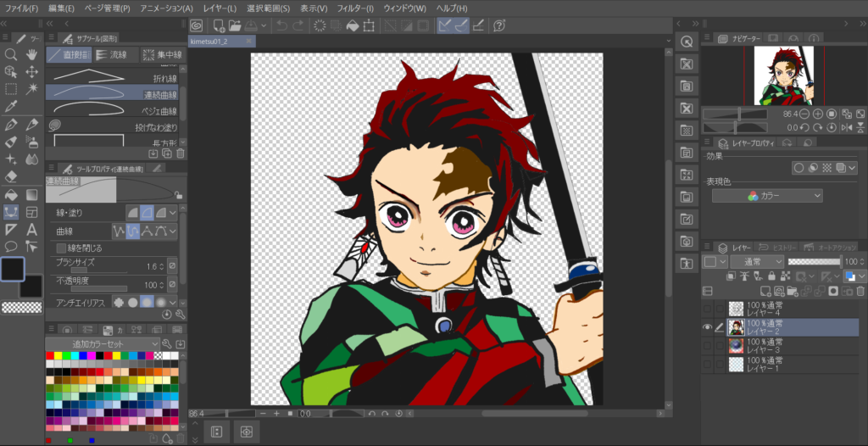The width and height of the screenshot is (868, 446).
Task: Click the Scale/Rotate transform icon
Action: tap(370, 25)
